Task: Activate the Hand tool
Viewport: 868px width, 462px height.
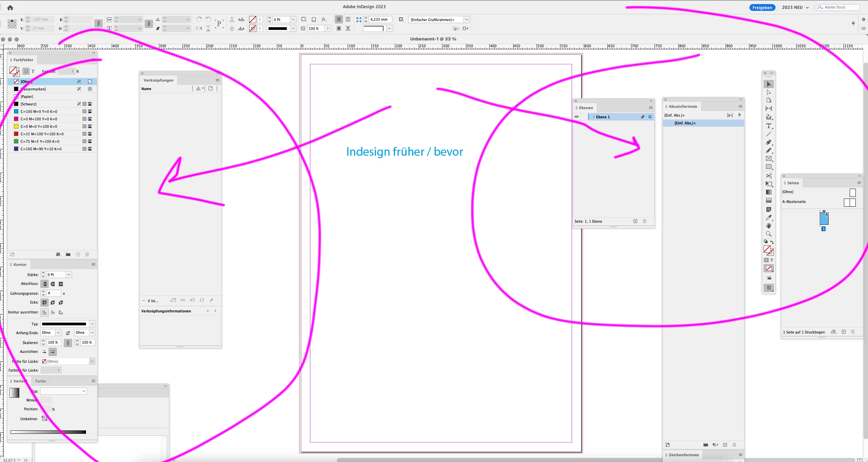Action: 768,226
